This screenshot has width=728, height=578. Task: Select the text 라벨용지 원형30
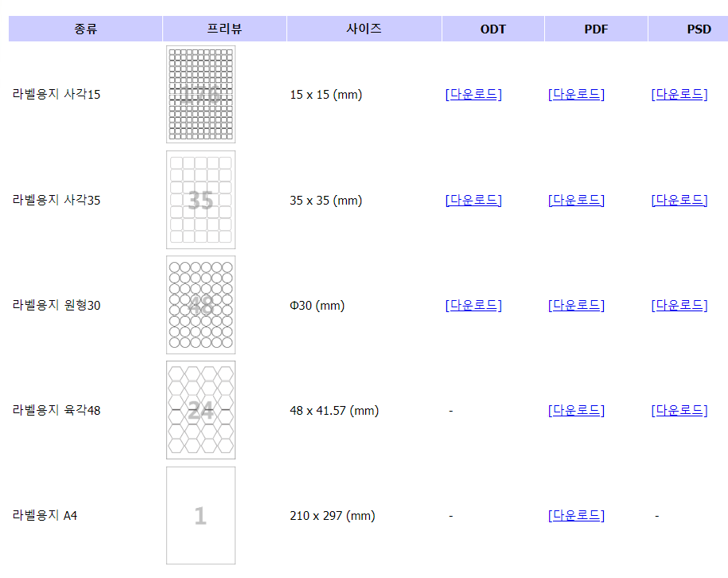(56, 305)
